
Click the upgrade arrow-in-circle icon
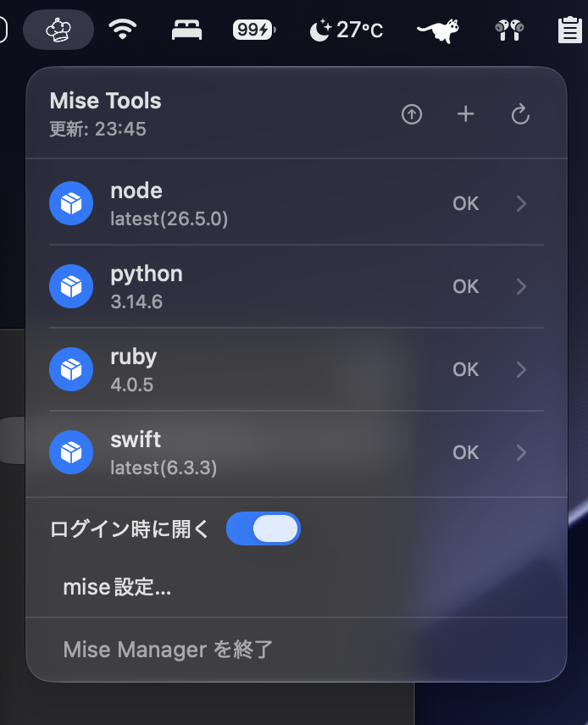pos(412,114)
